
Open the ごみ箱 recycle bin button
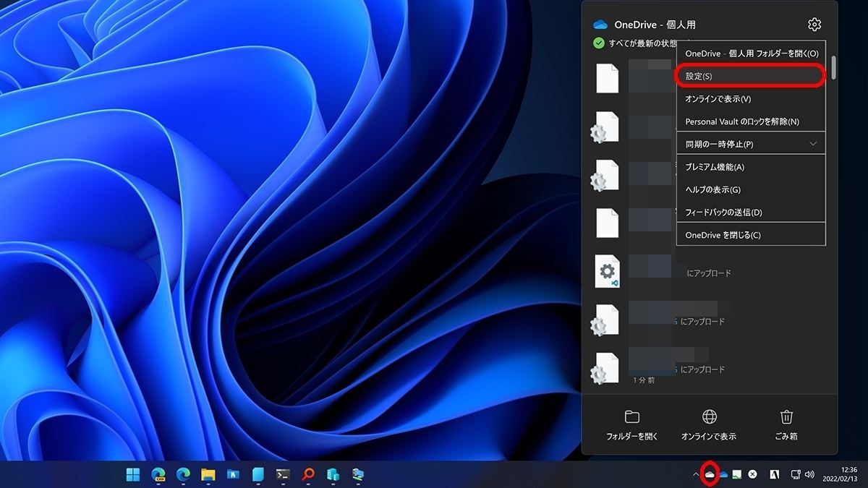[786, 426]
